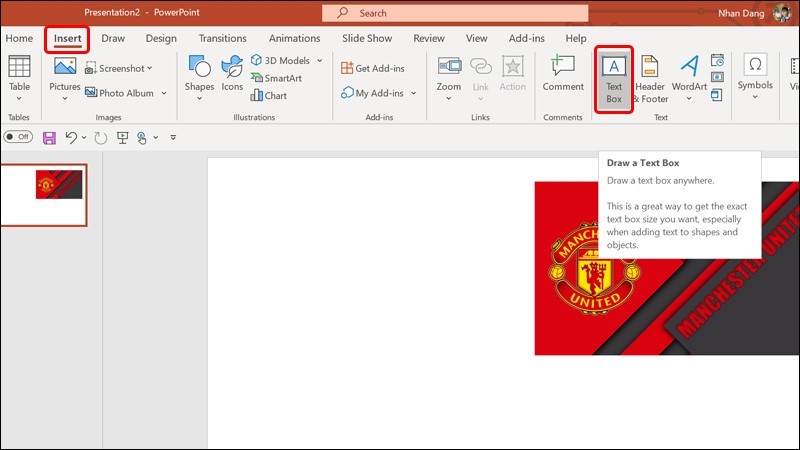The image size is (800, 450).
Task: Click the Date & Time icon
Action: (717, 61)
